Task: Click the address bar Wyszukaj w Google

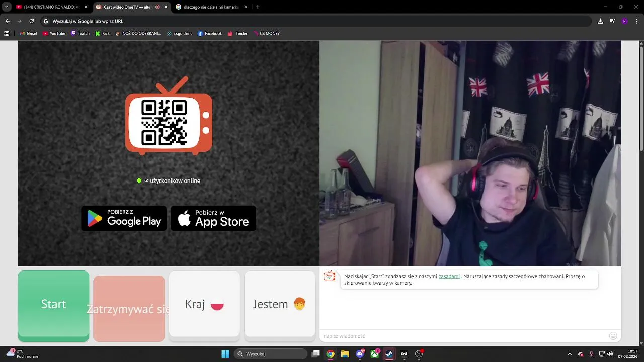Action: coord(316,21)
